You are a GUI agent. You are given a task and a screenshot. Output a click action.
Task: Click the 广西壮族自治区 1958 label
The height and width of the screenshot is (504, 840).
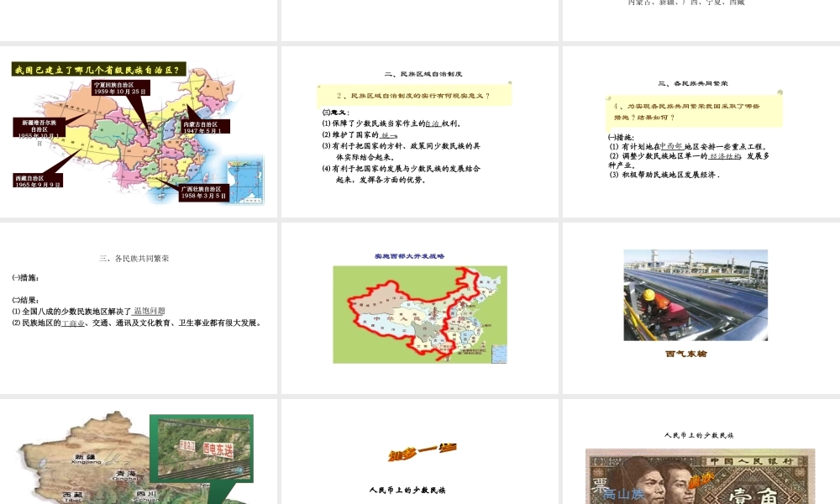tap(204, 192)
